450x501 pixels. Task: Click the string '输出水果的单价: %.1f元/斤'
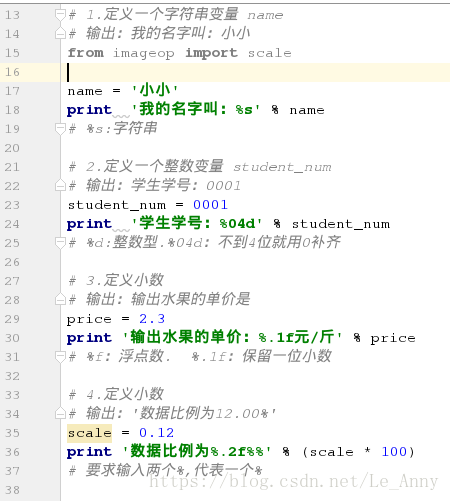pyautogui.click(x=232, y=337)
